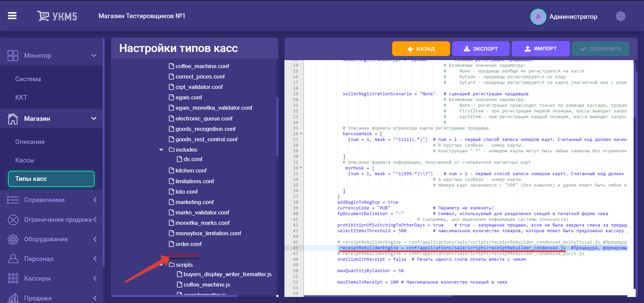
Task: Expand the Персонал section chevron
Action: [95, 259]
